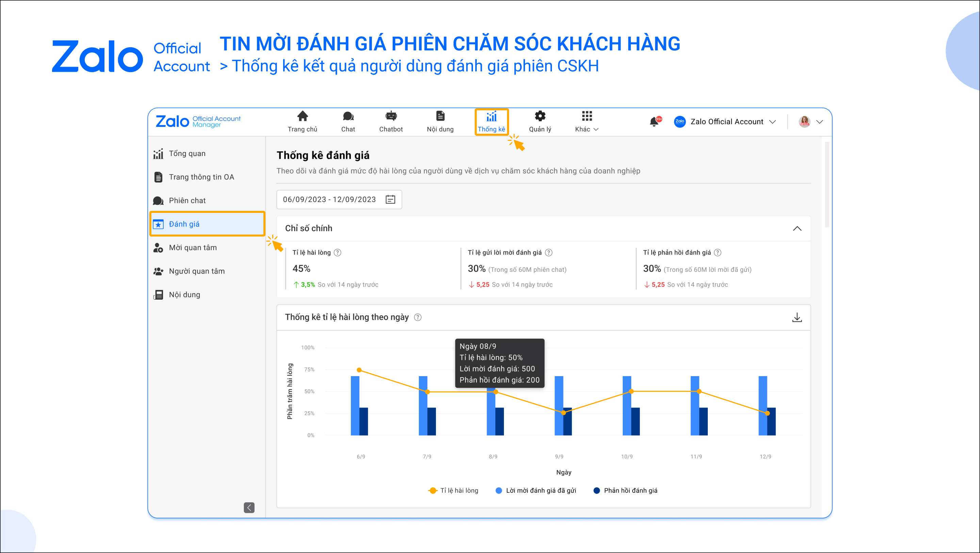
Task: Click the 12/9 data point on the line
Action: [767, 414]
